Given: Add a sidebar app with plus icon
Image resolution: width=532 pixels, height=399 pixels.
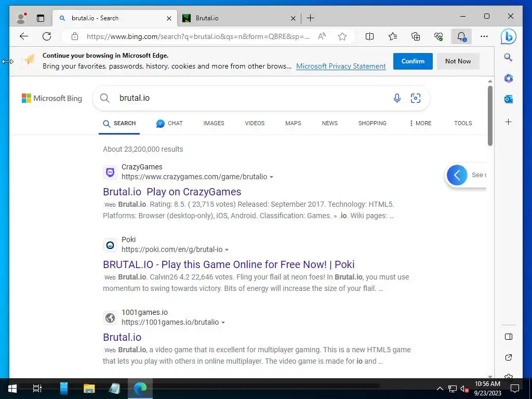Looking at the screenshot, I should (x=508, y=122).
